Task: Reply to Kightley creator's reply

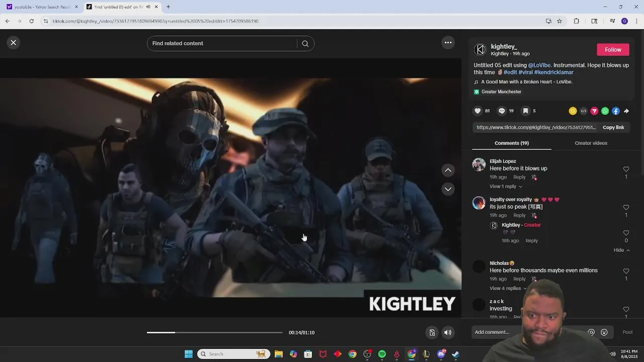Action: click(x=532, y=241)
